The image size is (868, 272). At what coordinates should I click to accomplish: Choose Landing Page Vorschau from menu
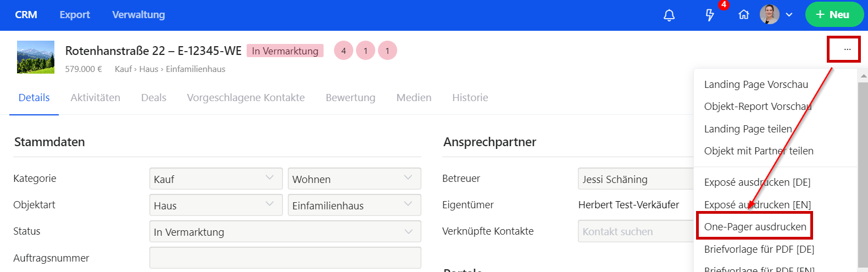click(756, 85)
